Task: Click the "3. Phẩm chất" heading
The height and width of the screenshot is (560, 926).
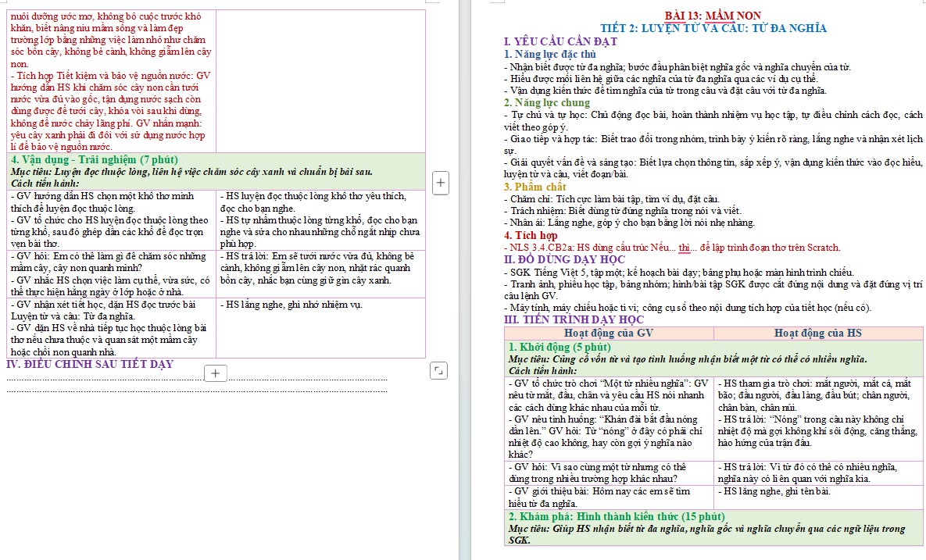Action: point(535,187)
